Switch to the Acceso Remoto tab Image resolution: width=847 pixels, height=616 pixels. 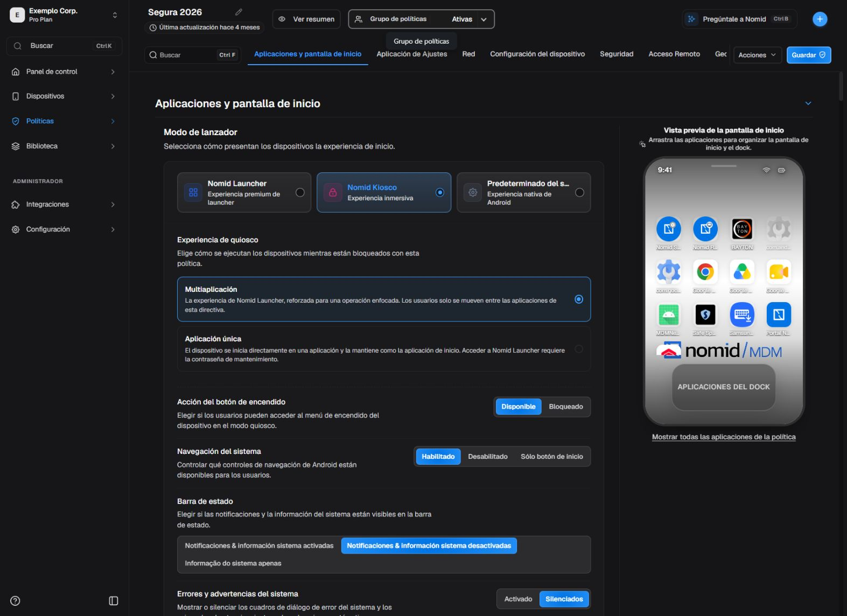coord(674,54)
